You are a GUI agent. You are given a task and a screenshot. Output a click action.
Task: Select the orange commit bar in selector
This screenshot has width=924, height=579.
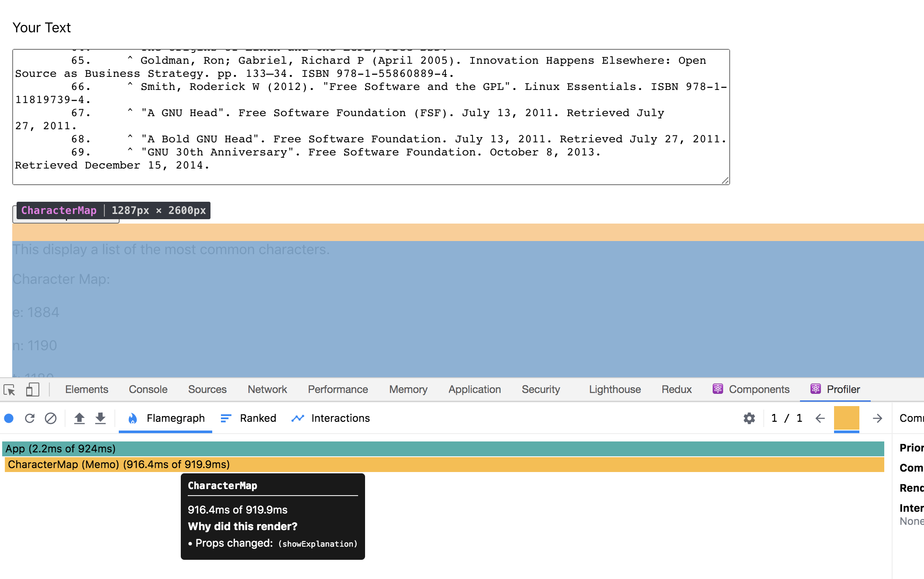click(847, 418)
